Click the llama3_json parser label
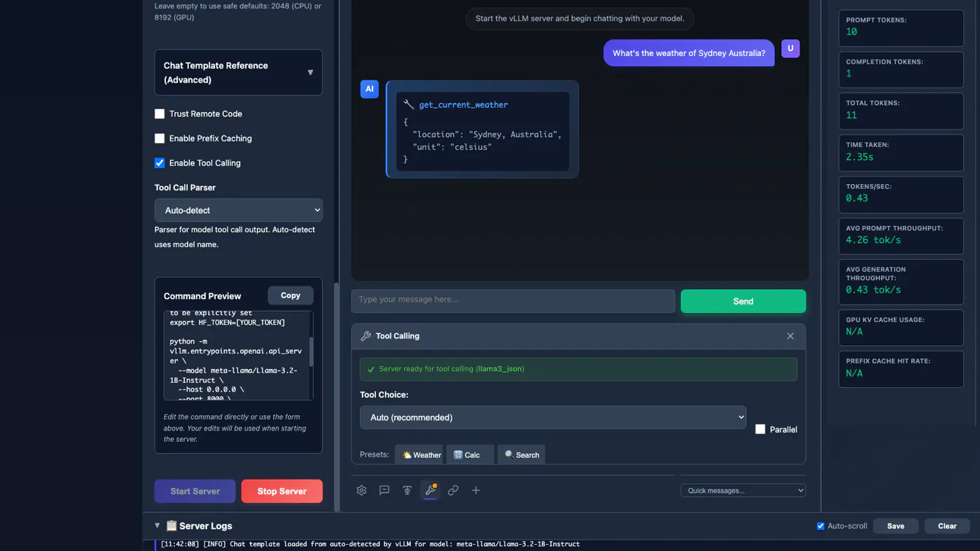 click(x=500, y=369)
